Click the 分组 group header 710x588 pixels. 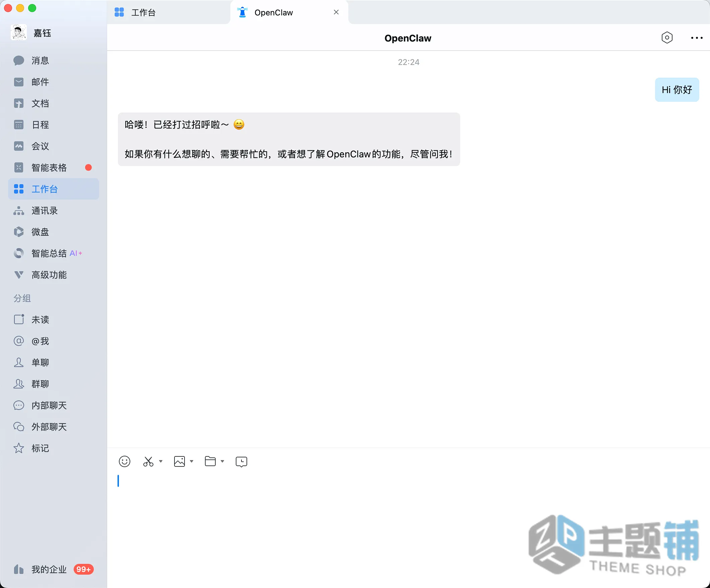22,298
